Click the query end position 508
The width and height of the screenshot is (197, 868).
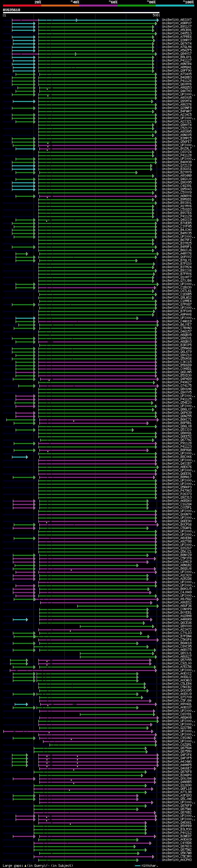click(x=155, y=15)
